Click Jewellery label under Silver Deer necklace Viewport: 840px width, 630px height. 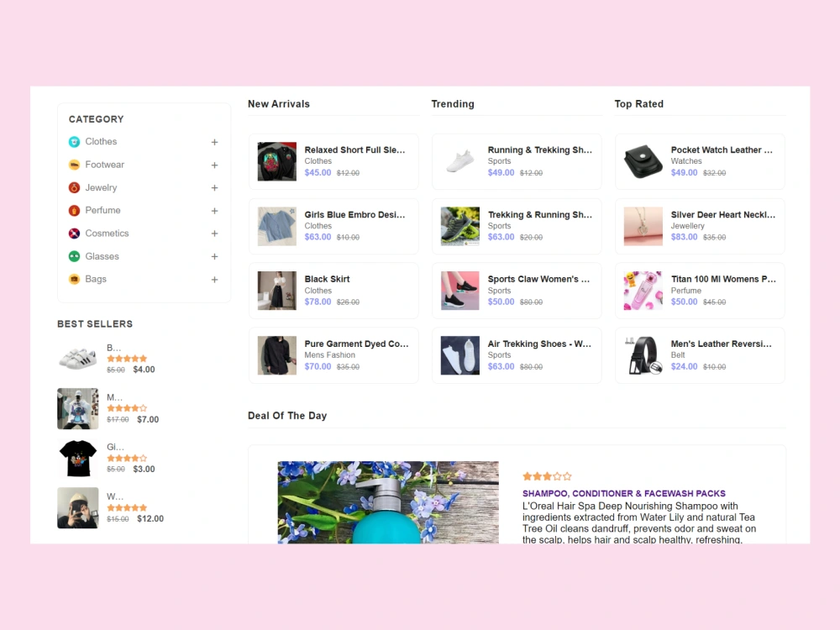click(687, 226)
